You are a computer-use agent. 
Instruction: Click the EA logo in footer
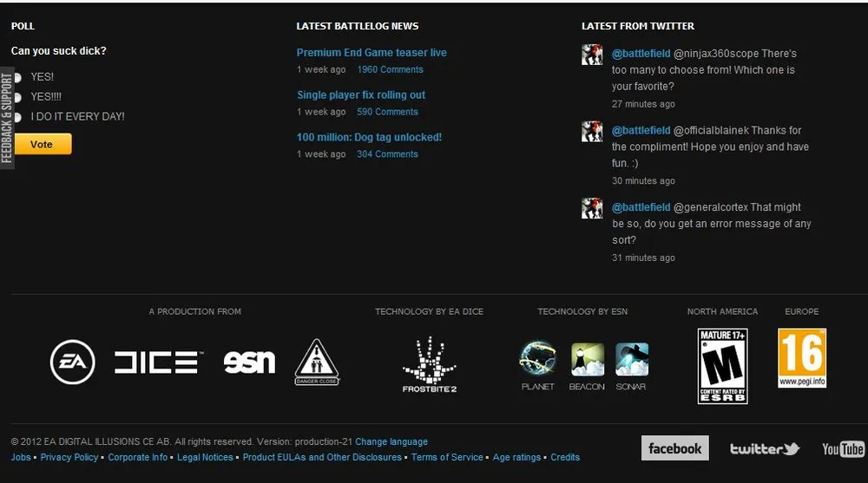(x=73, y=362)
